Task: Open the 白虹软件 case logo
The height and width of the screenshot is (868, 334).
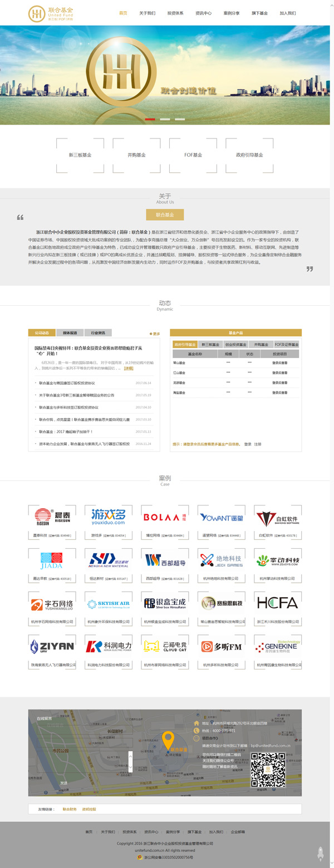Action: click(277, 518)
